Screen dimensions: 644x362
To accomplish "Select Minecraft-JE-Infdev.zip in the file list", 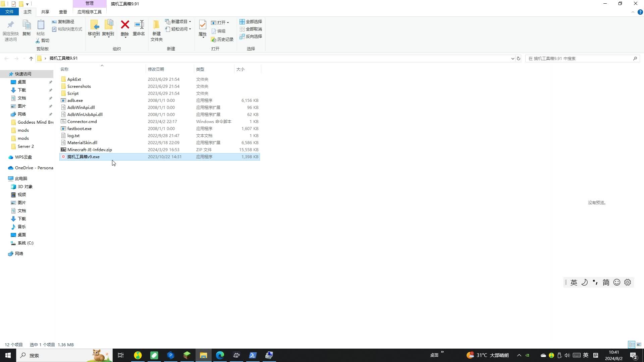I will 90,150.
